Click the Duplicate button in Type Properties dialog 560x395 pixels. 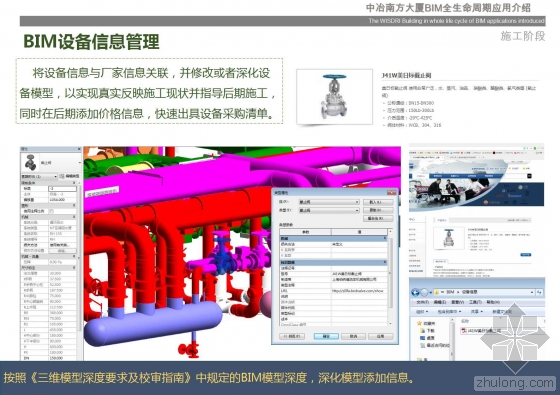(378, 210)
